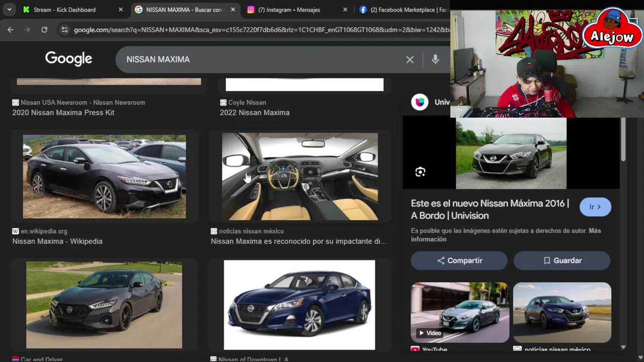Open the related blue Maxima thumbnail

click(x=562, y=312)
